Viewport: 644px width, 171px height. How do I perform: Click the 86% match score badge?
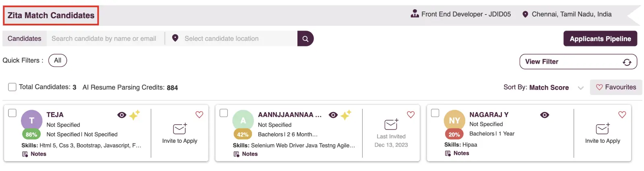click(x=31, y=134)
